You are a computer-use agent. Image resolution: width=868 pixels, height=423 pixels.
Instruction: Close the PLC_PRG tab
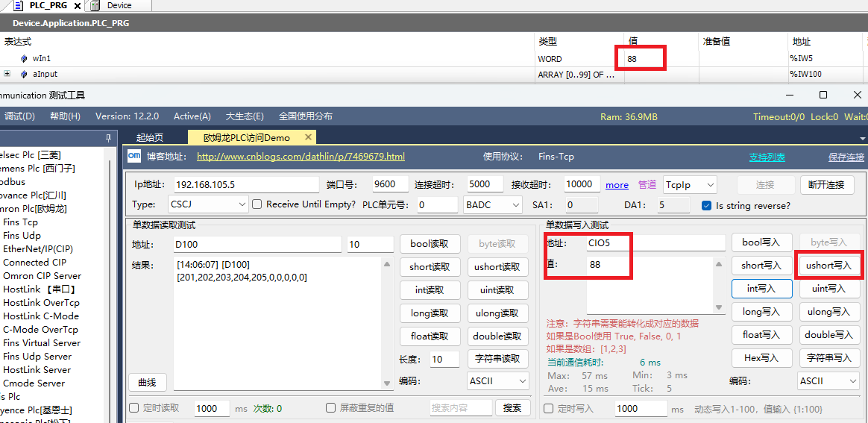coord(78,6)
